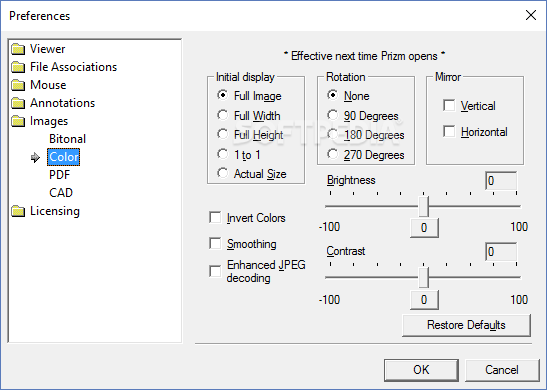Viewport: 547px width, 390px height.
Task: Open the Licensing folder icon
Action: pyautogui.click(x=18, y=211)
